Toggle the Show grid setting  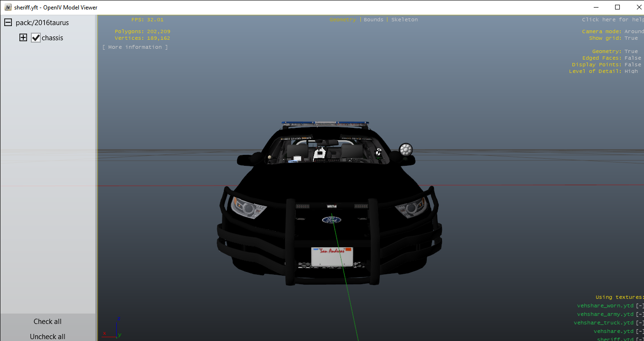pyautogui.click(x=631, y=38)
